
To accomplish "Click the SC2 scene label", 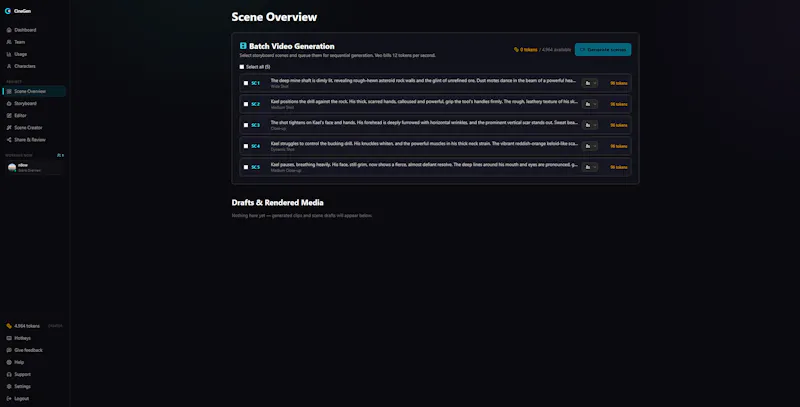I will [x=255, y=104].
